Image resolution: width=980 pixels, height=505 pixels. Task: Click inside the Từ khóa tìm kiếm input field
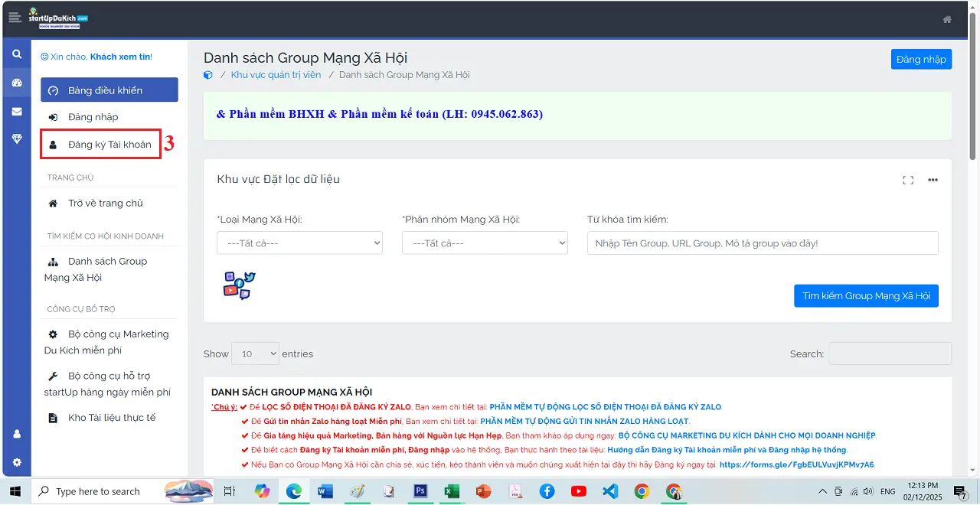coord(762,243)
